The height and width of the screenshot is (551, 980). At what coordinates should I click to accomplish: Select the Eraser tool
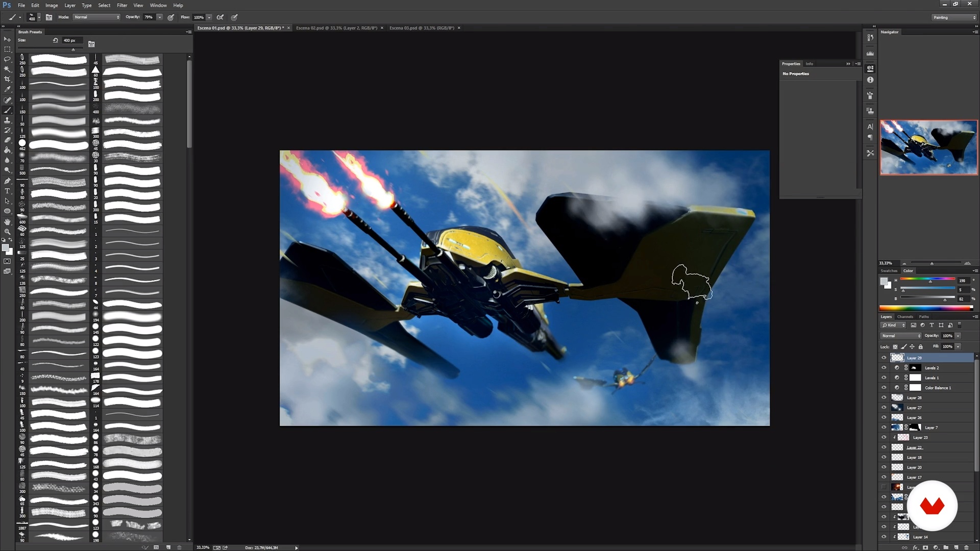coord(7,140)
